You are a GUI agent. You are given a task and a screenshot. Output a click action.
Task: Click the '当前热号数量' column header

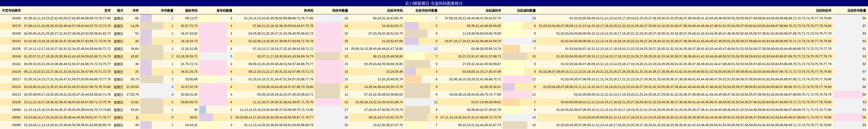(x=856, y=11)
